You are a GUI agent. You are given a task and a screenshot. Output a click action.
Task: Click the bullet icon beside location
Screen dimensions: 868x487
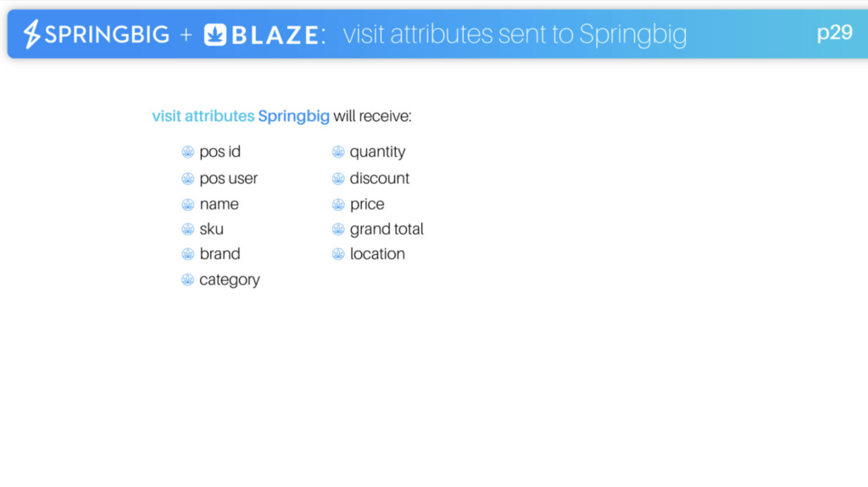[338, 254]
